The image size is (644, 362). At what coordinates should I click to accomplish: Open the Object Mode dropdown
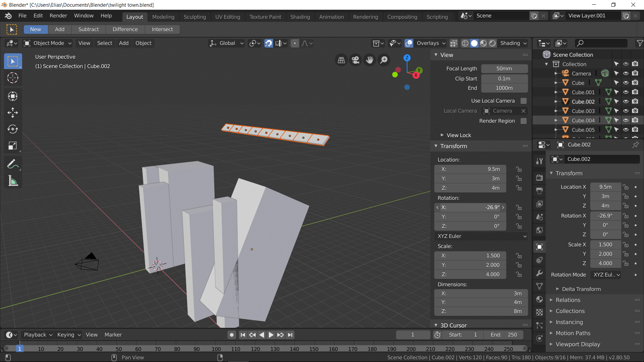(x=48, y=43)
